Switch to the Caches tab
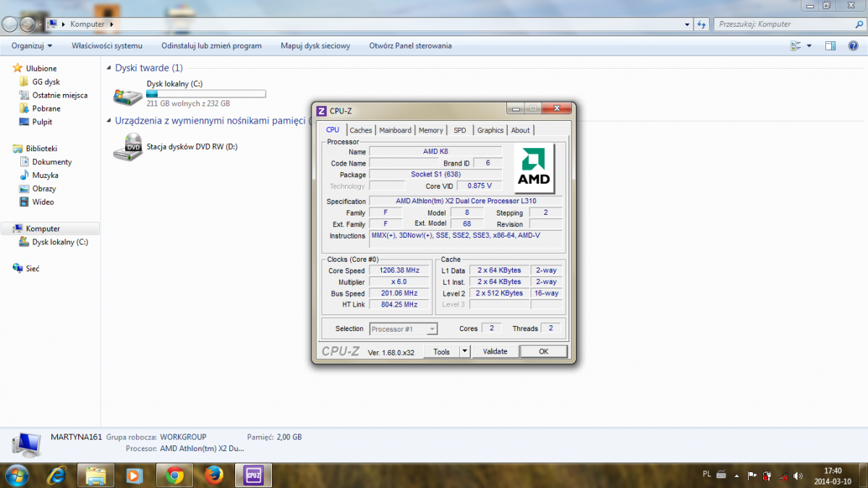Screen dimensions: 868x488 click(x=361, y=130)
